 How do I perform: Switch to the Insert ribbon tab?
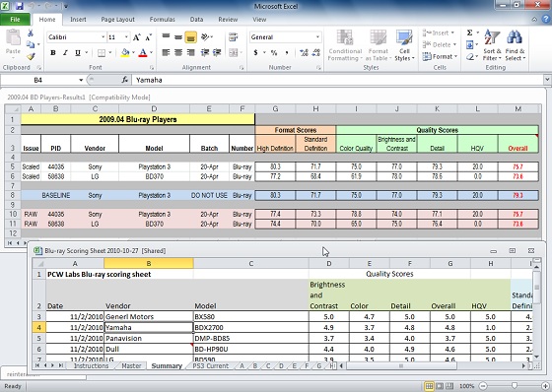(78, 20)
